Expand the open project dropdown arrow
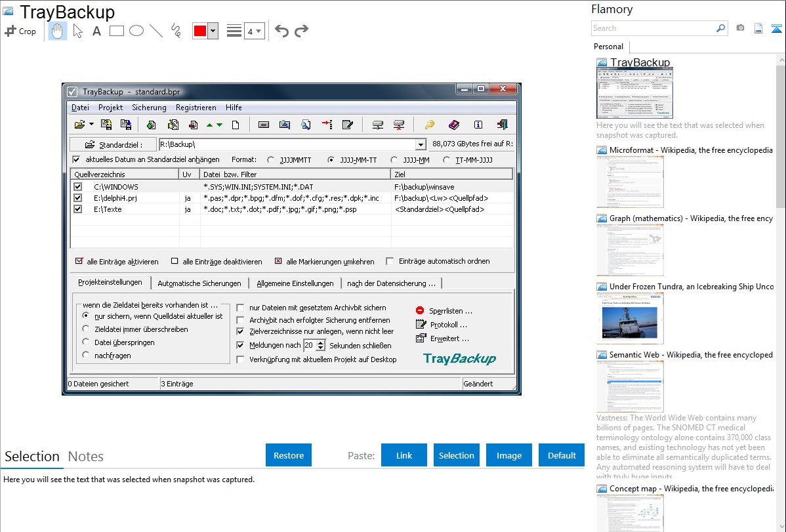Viewport: 786px width, 532px height. click(91, 125)
